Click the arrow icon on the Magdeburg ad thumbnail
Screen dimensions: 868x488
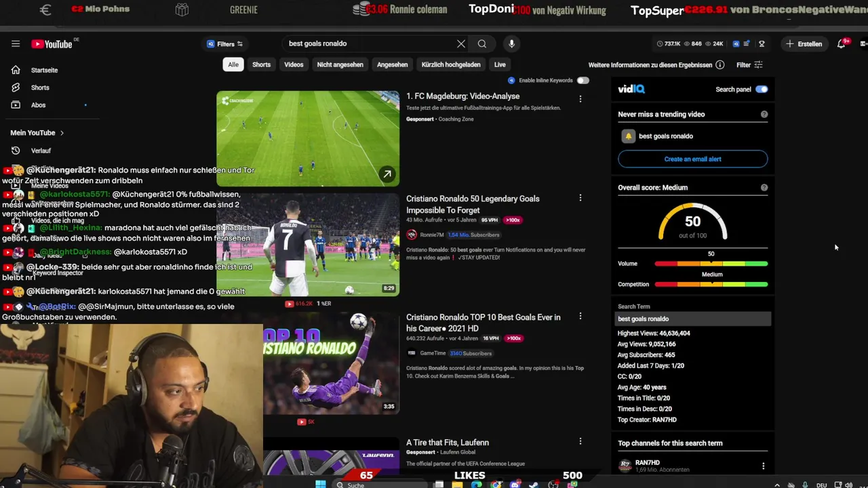(387, 174)
